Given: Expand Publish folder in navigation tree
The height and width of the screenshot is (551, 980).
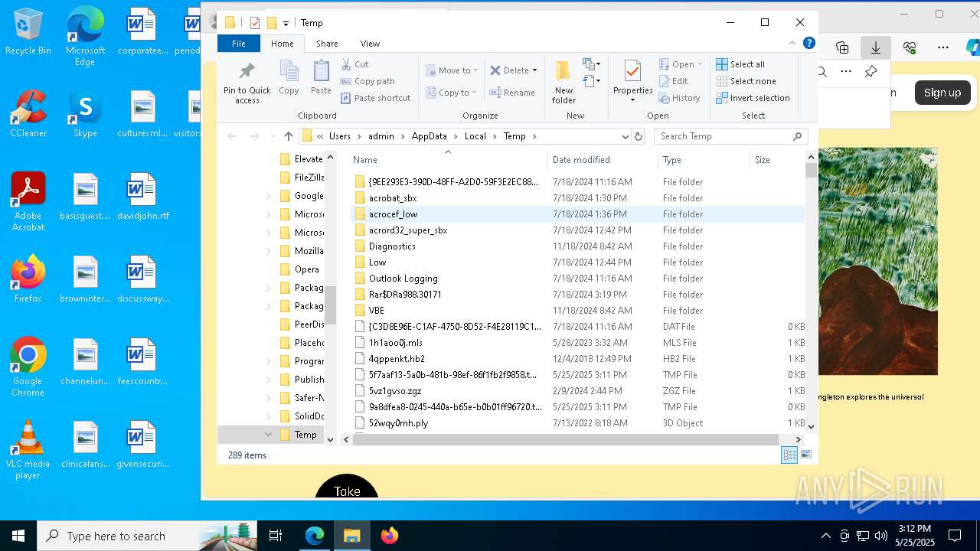Looking at the screenshot, I should tap(268, 380).
